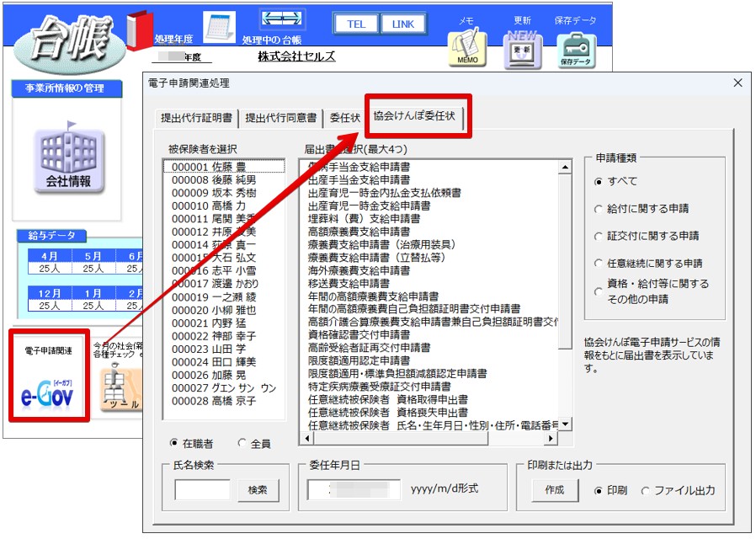
Task: Select insured person 000017 渡邊 かおり
Action: click(224, 284)
